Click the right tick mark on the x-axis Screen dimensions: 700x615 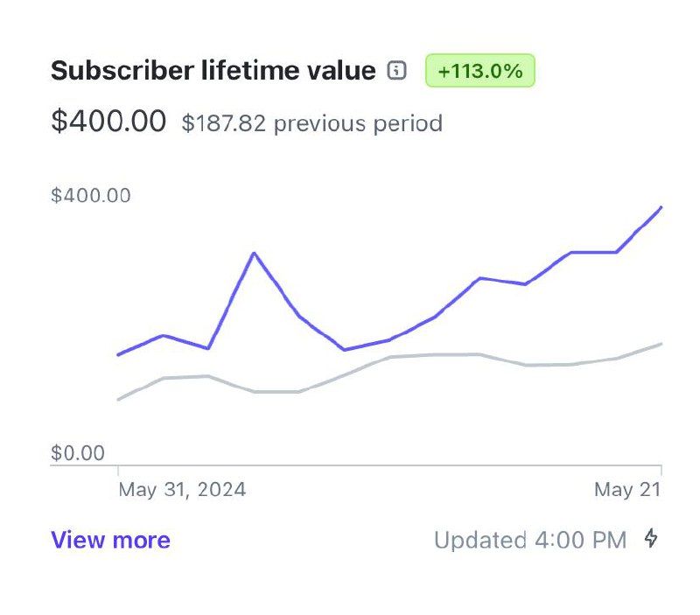pos(661,471)
